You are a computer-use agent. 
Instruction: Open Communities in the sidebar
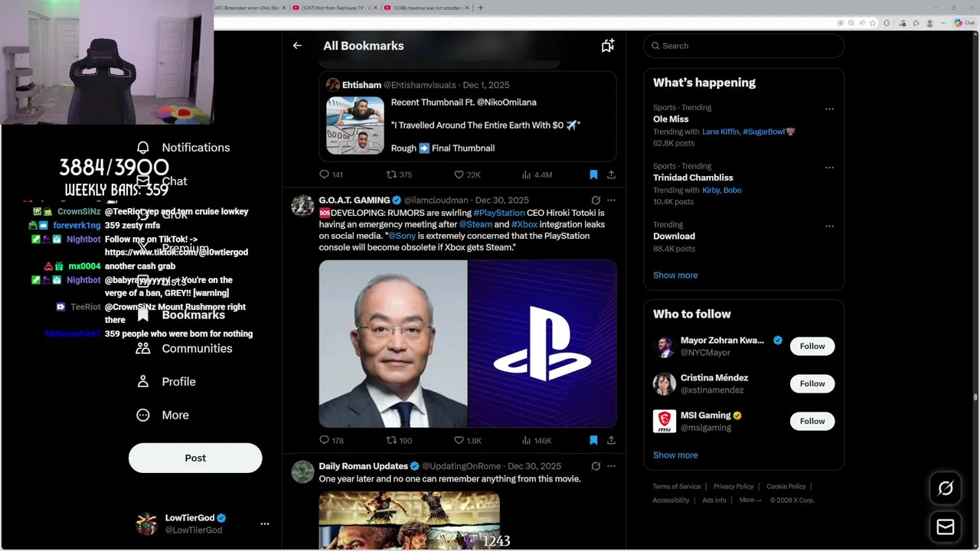[x=185, y=348]
